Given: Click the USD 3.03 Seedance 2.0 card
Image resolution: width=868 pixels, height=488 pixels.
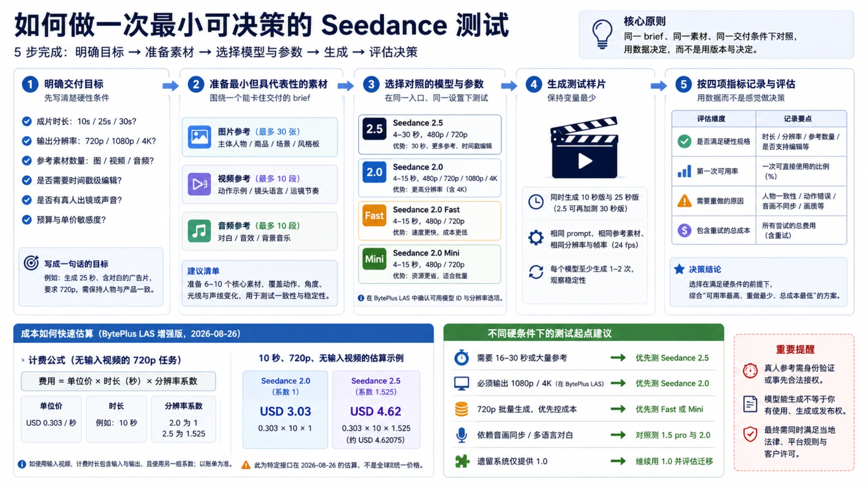Looking at the screenshot, I should click(285, 409).
